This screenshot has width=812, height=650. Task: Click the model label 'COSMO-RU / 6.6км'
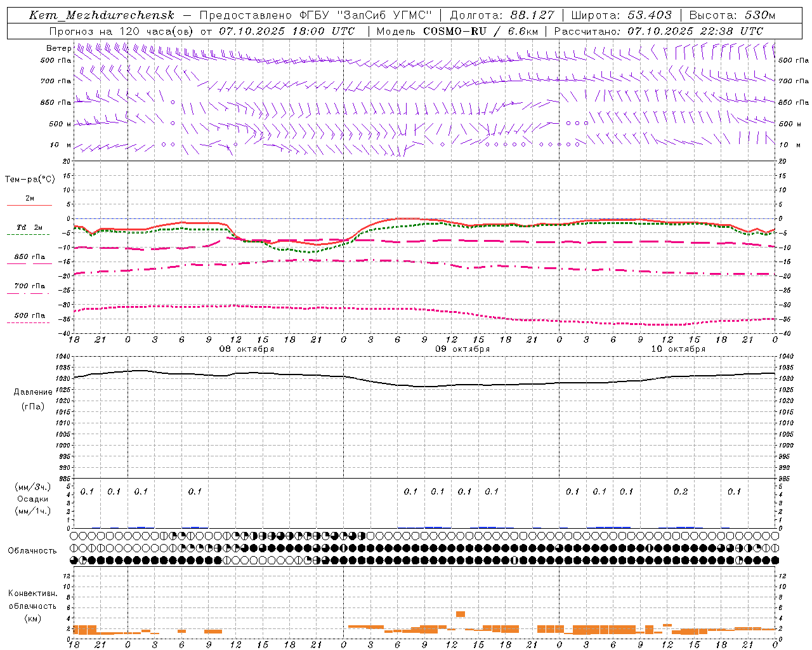480,31
